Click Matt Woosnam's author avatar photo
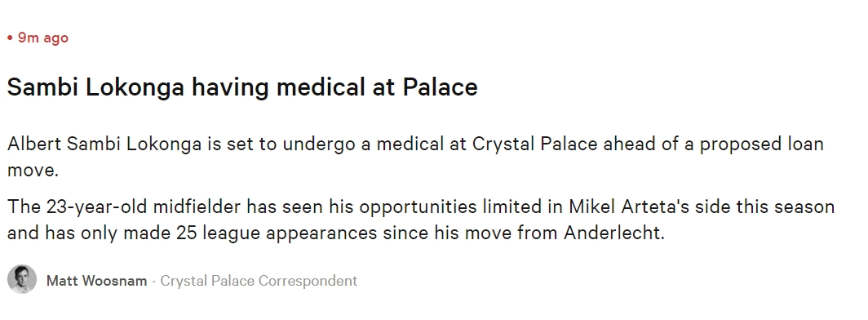Screen dimensions: 868x320 coord(22,279)
